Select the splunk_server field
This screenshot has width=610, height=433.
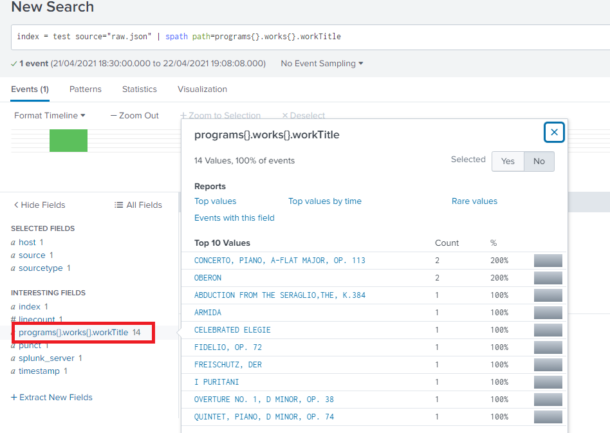pyautogui.click(x=46, y=358)
